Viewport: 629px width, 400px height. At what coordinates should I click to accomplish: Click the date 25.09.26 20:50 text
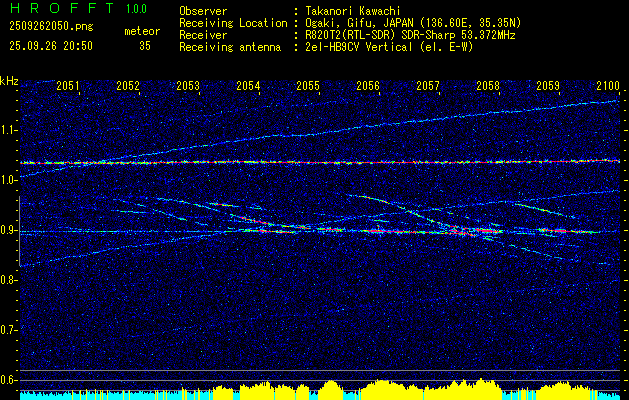click(x=51, y=46)
